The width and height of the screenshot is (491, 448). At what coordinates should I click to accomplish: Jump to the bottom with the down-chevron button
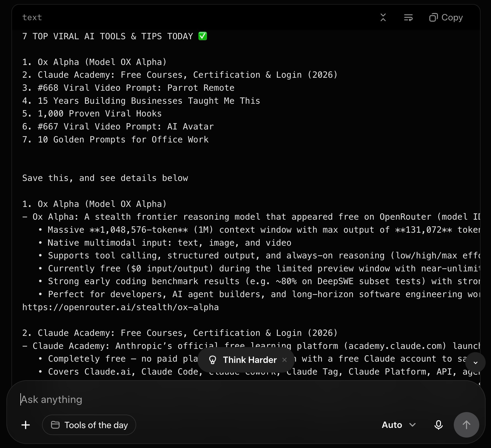coord(475,363)
